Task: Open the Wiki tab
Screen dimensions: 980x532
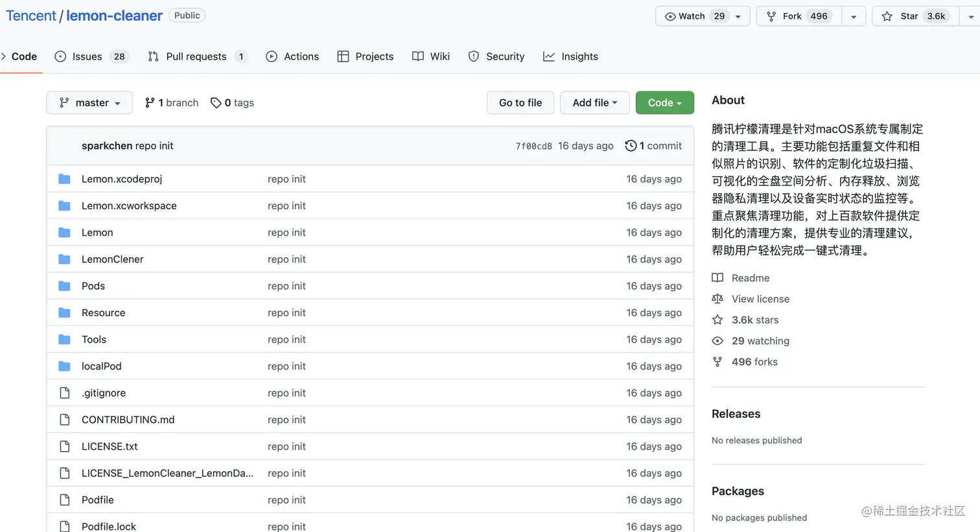Action: 431,56
